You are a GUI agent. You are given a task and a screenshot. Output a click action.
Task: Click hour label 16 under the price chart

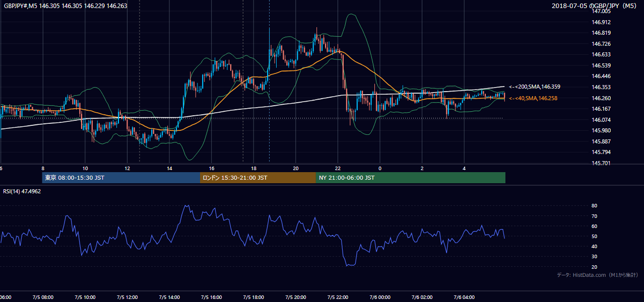(212, 168)
